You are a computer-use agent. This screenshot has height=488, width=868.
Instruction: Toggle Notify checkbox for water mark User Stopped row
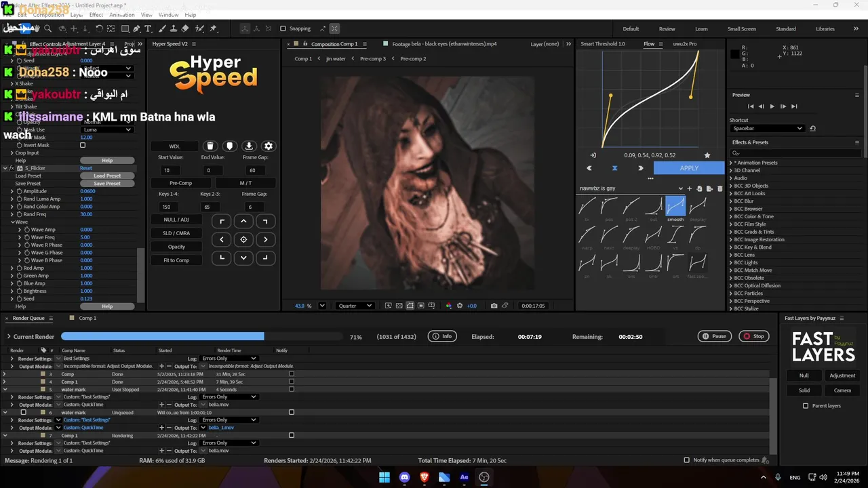292,389
